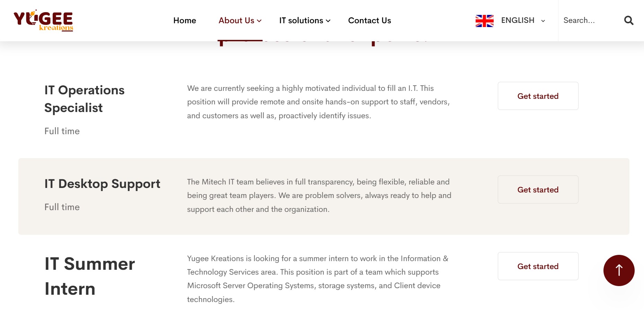The height and width of the screenshot is (310, 644).
Task: Select the dark red circular arrow icon
Action: coord(619,270)
